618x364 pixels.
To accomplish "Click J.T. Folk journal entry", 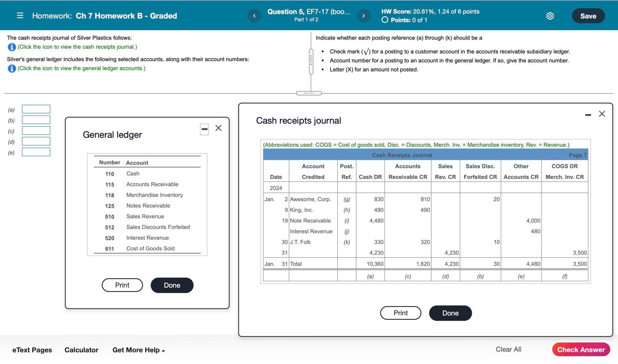I will (x=300, y=242).
